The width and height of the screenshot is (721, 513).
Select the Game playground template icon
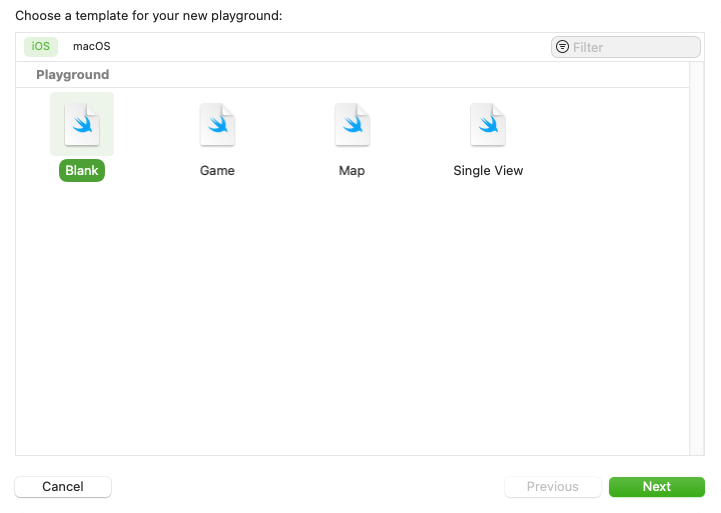217,124
